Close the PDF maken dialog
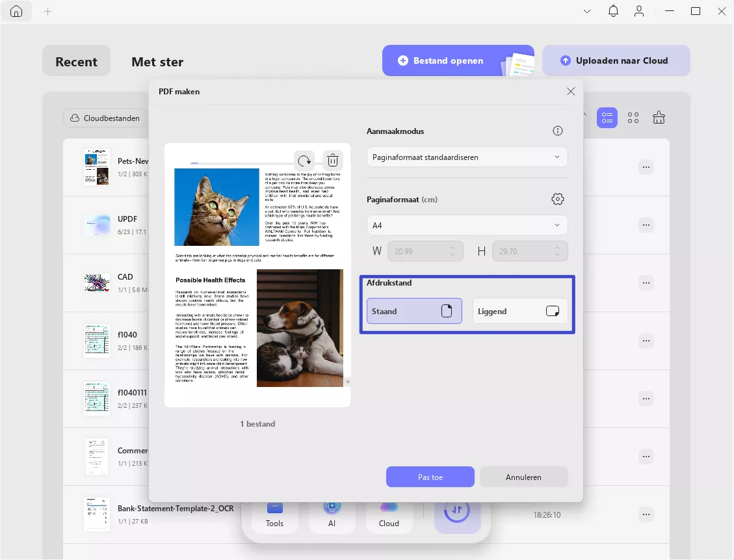Image resolution: width=734 pixels, height=560 pixels. click(x=571, y=91)
